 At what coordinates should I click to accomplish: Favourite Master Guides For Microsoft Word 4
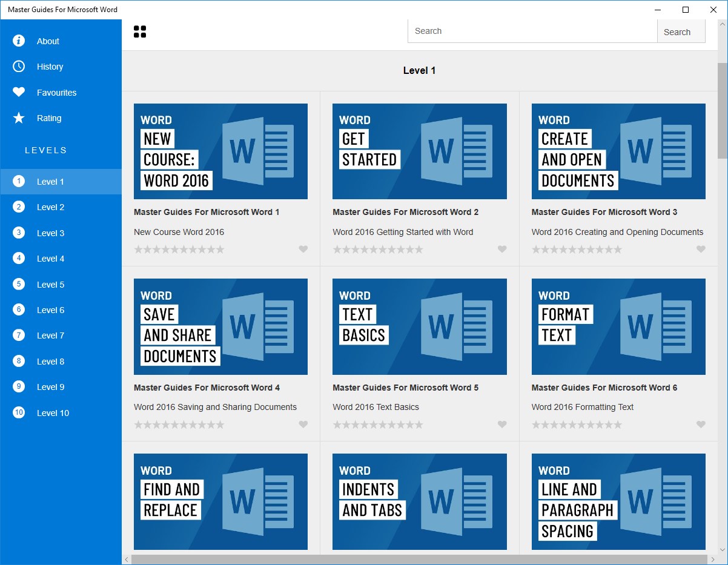coord(303,425)
